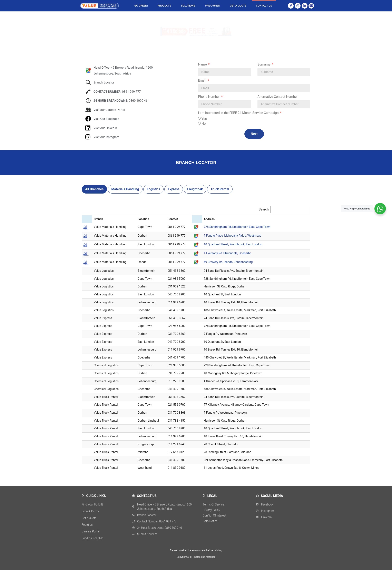Select the Truck Rental filter tab
This screenshot has height=570, width=392.
219,189
